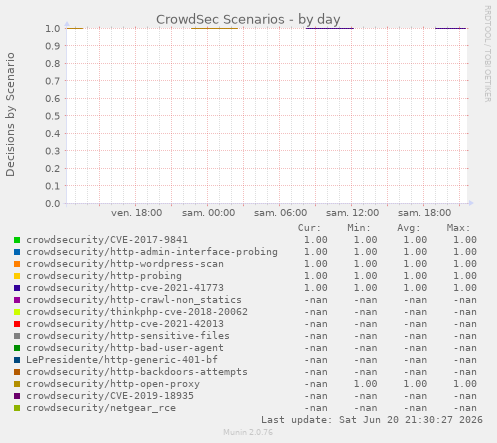Click the Cur value of CVE-2017-9841 row

(x=316, y=240)
